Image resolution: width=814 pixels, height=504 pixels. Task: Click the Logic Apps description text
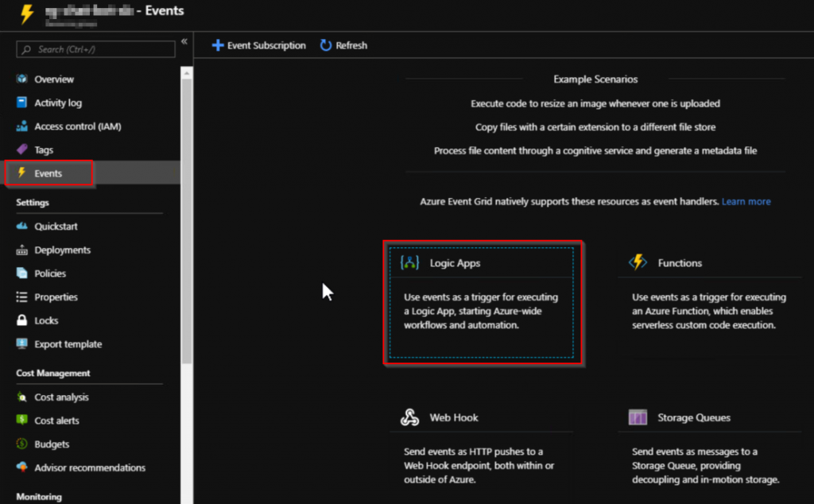(481, 311)
